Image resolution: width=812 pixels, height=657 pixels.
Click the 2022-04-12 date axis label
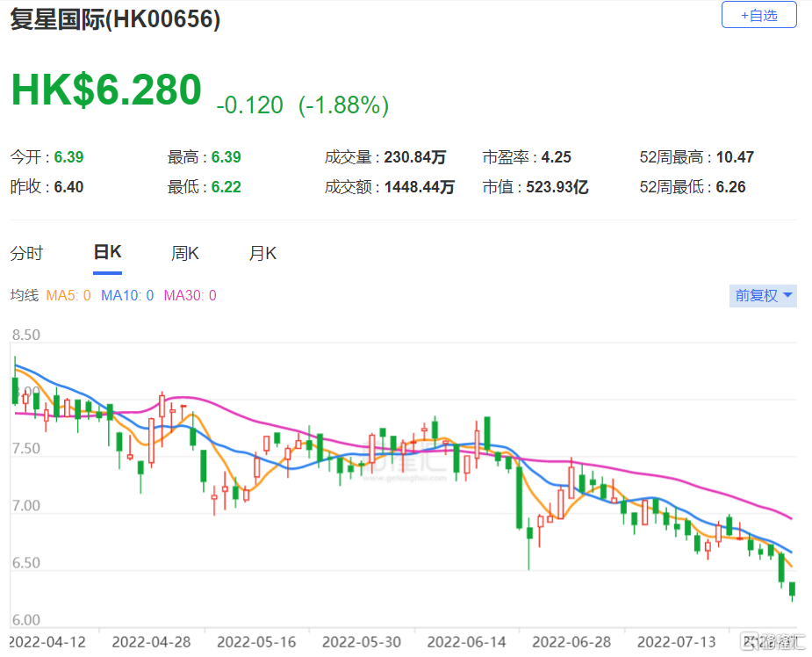[47, 642]
